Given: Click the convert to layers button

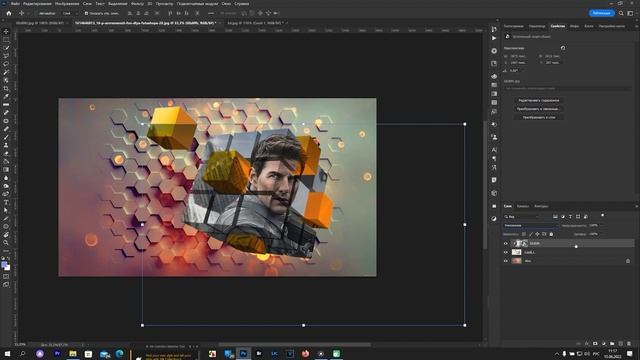Looking at the screenshot, I should coord(538,118).
